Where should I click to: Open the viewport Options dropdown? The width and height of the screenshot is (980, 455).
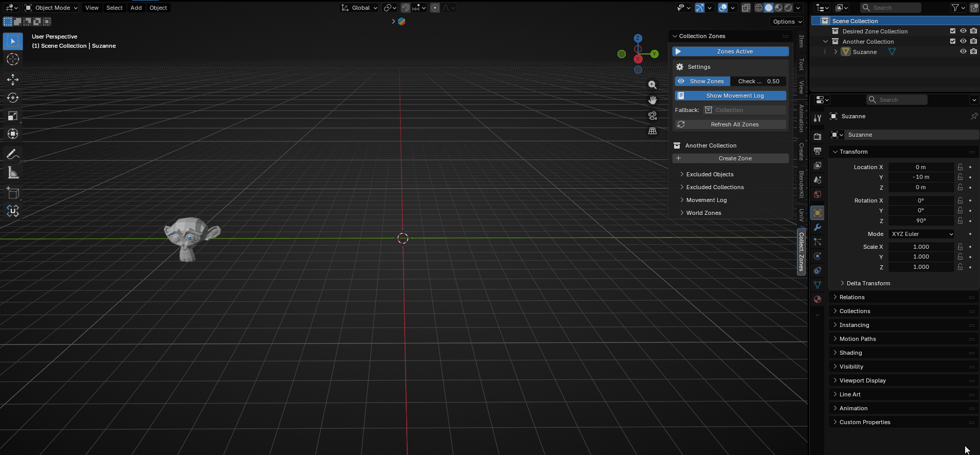(787, 22)
